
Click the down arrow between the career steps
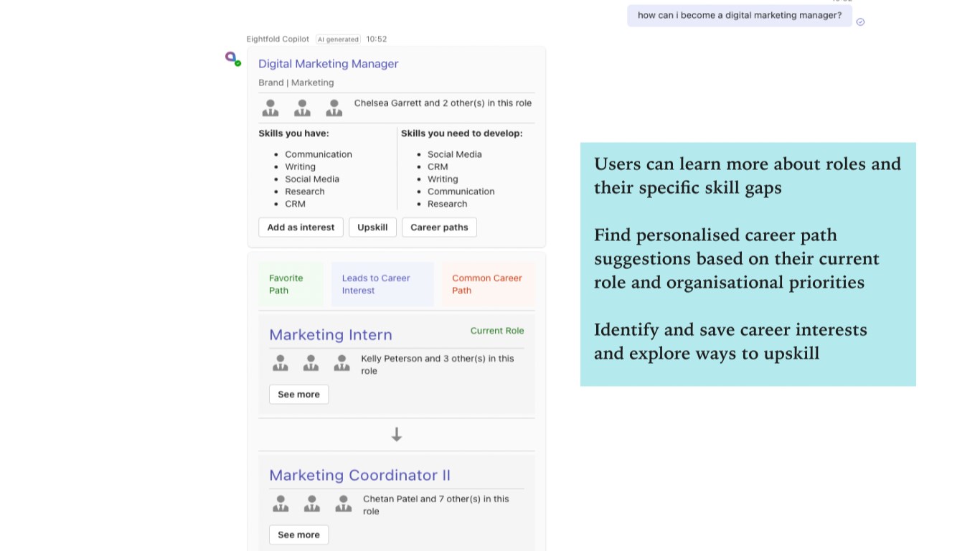397,435
